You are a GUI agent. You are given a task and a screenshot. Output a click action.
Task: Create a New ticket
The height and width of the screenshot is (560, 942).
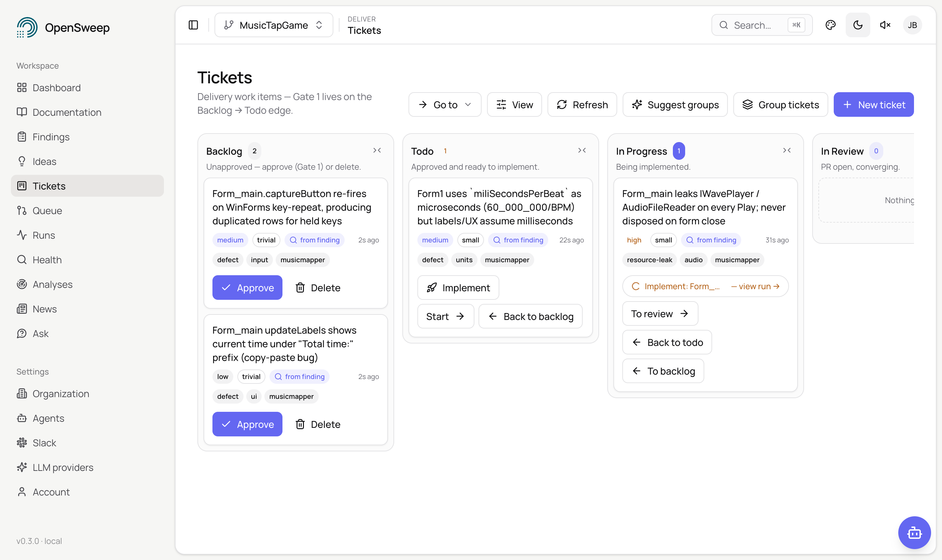pyautogui.click(x=873, y=104)
